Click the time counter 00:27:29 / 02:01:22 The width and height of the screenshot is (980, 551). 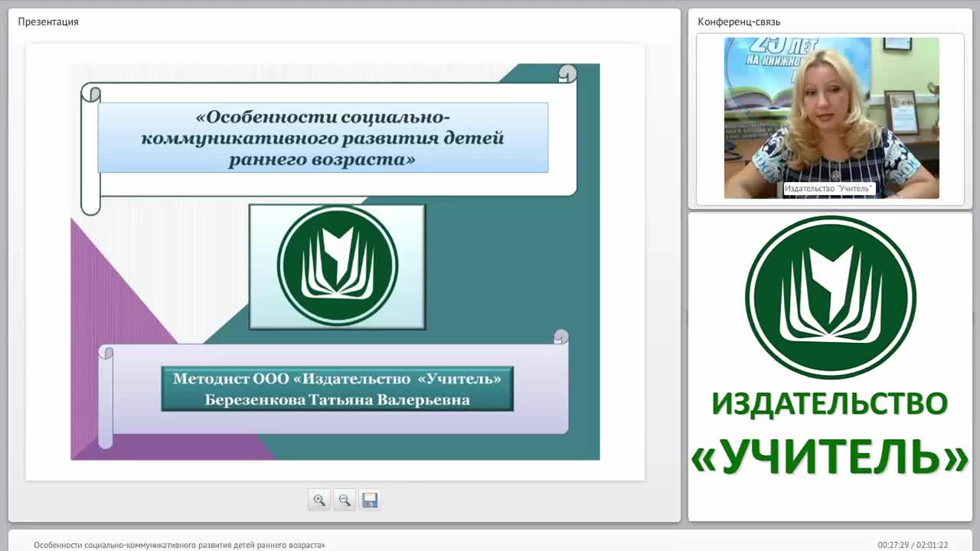pyautogui.click(x=913, y=545)
